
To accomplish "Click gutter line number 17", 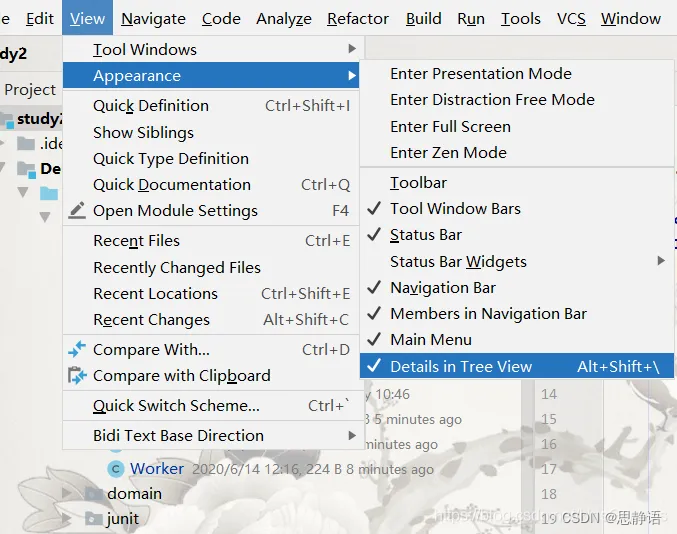I will [x=549, y=469].
